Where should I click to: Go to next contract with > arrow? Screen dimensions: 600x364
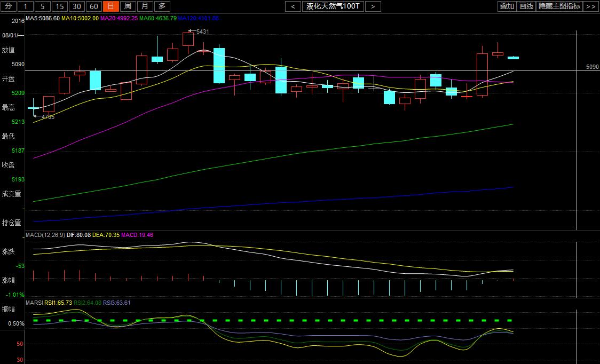[373, 6]
